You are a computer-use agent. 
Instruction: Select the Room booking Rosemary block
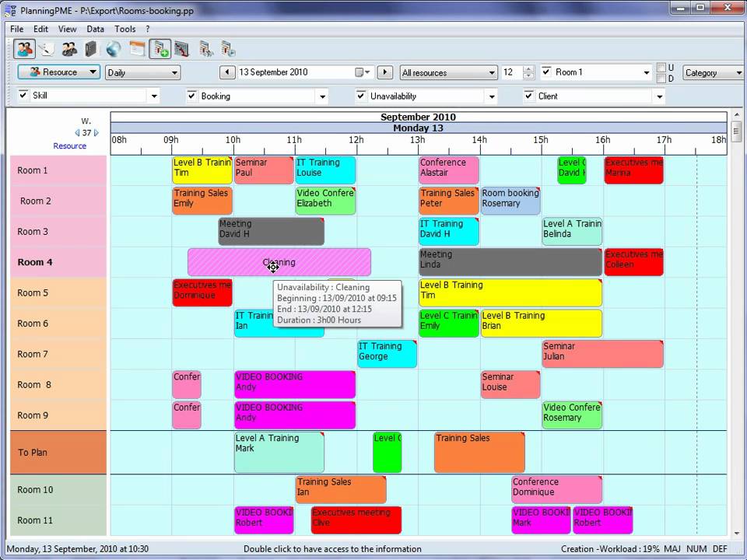click(510, 201)
